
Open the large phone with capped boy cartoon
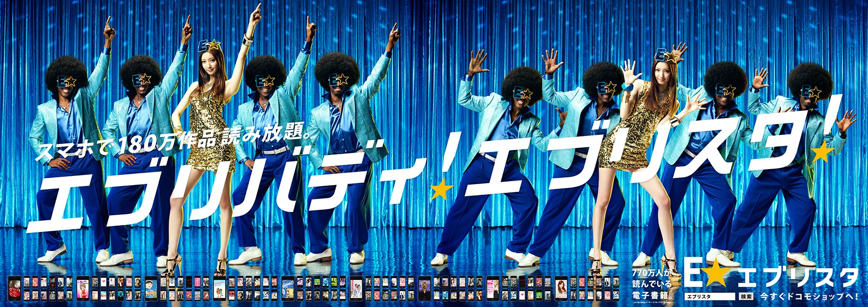[151, 288]
